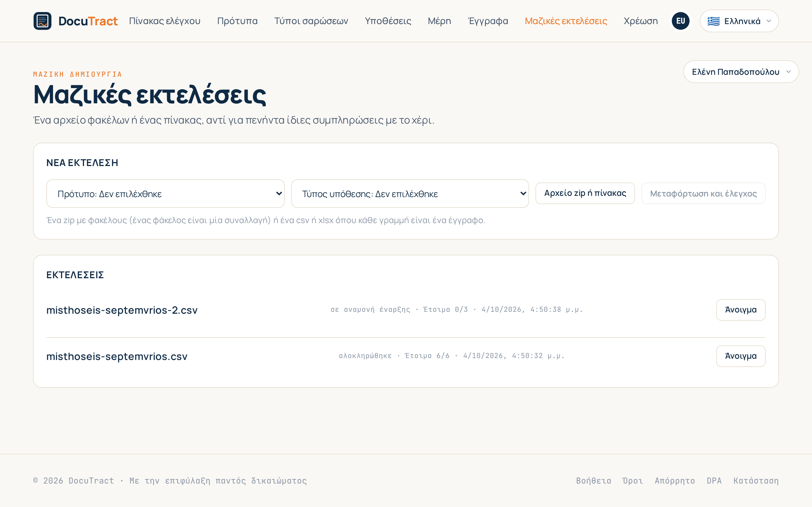The width and height of the screenshot is (812, 507).
Task: Choose file via Αρχείο zip ή πίνακας
Action: [585, 193]
